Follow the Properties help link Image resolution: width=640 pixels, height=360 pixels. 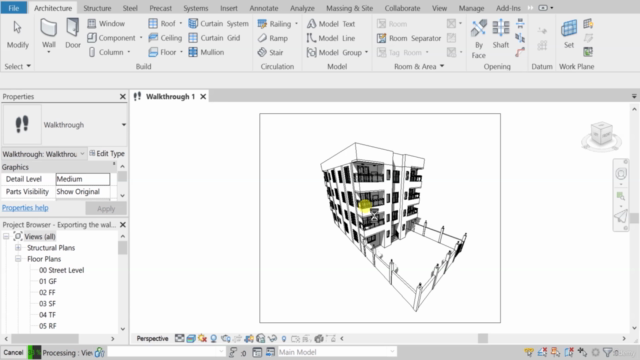pos(25,208)
